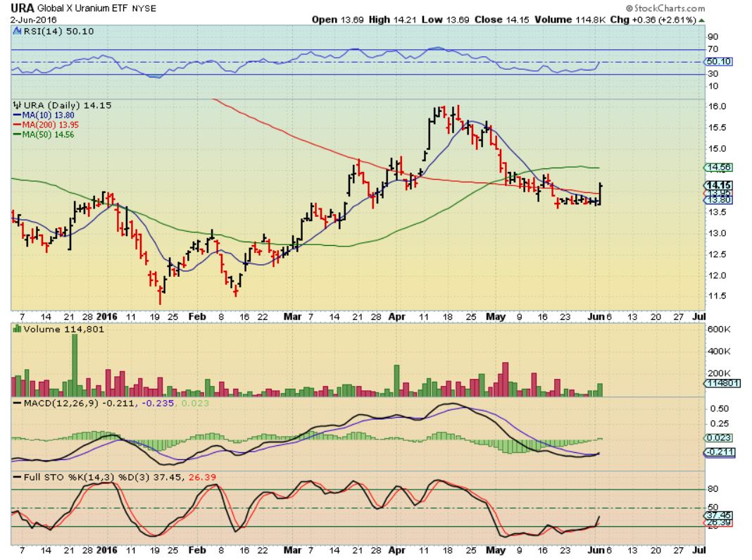752x560 pixels.
Task: Click the 114801 volume axis tag
Action: [x=722, y=383]
